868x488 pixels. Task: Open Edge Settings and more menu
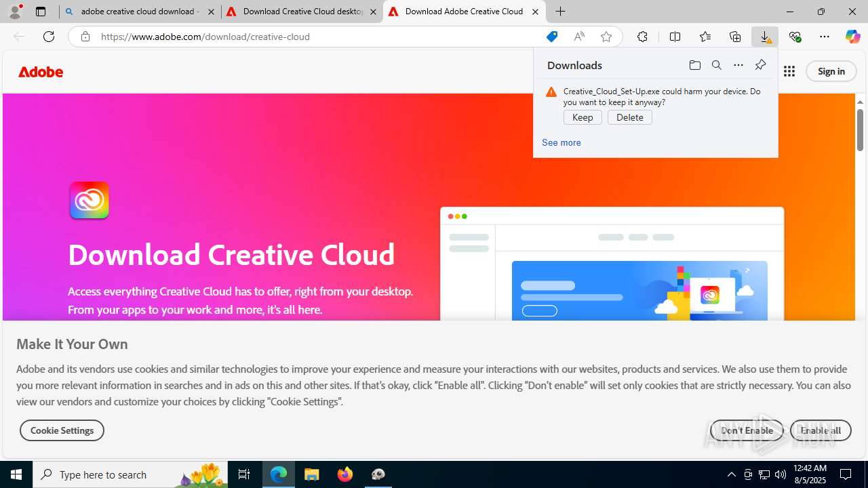[x=825, y=37]
